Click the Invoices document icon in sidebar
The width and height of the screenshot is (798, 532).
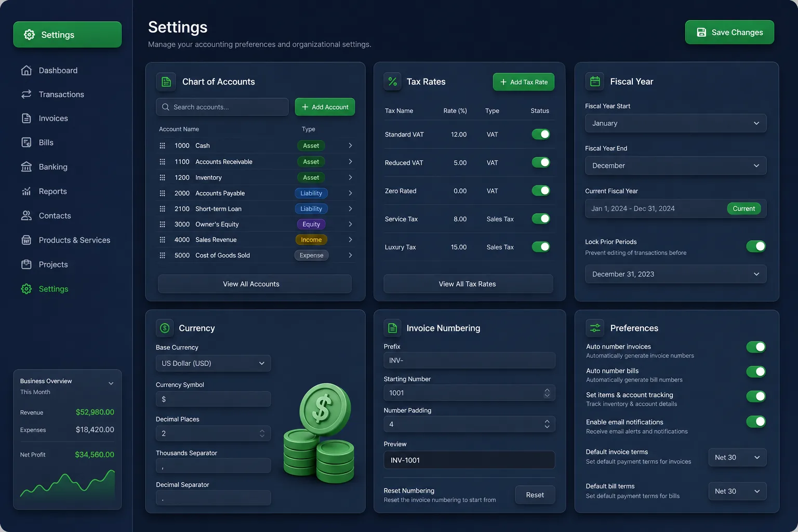pos(26,118)
